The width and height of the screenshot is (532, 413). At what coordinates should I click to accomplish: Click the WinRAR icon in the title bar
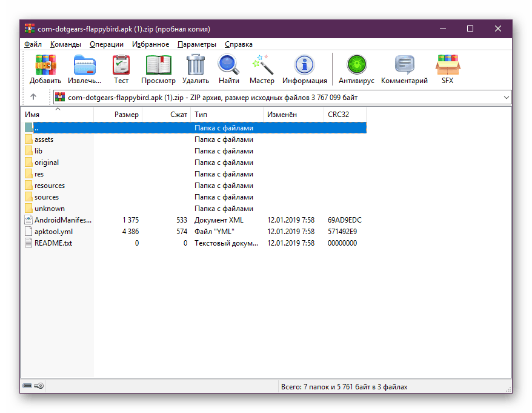pos(30,29)
